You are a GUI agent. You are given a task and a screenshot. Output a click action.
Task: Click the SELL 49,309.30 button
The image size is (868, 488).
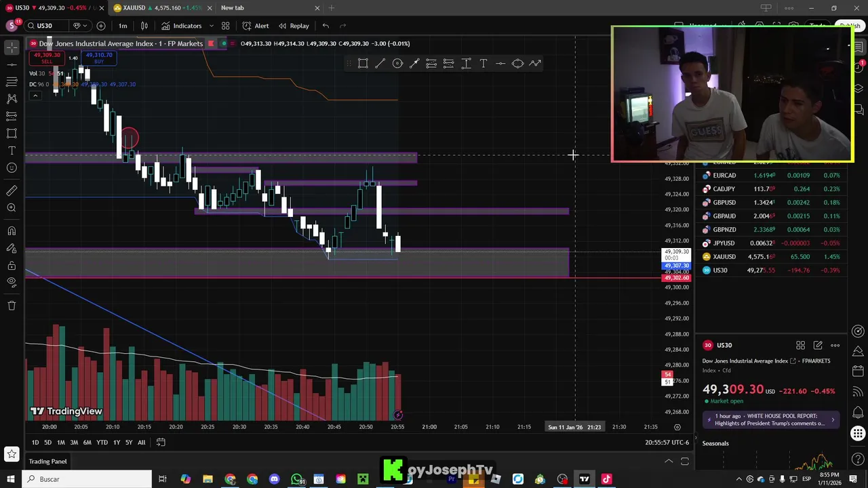coord(46,58)
